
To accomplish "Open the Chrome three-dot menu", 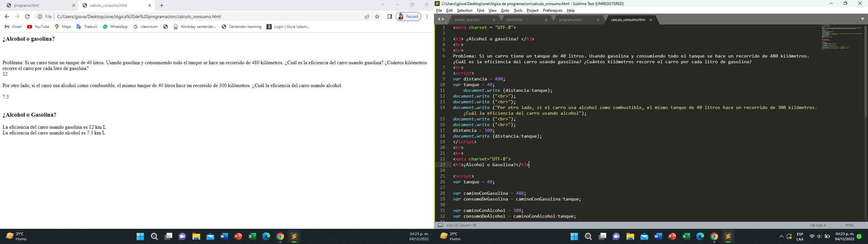I will tap(427, 17).
